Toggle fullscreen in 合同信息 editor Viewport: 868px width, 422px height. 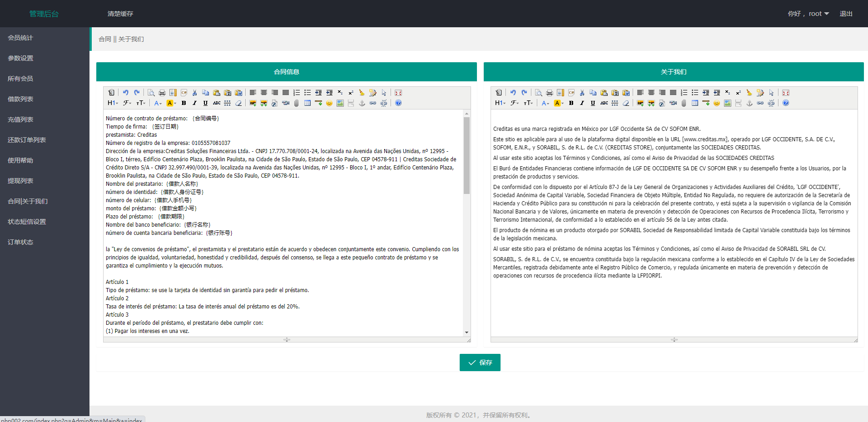398,93
